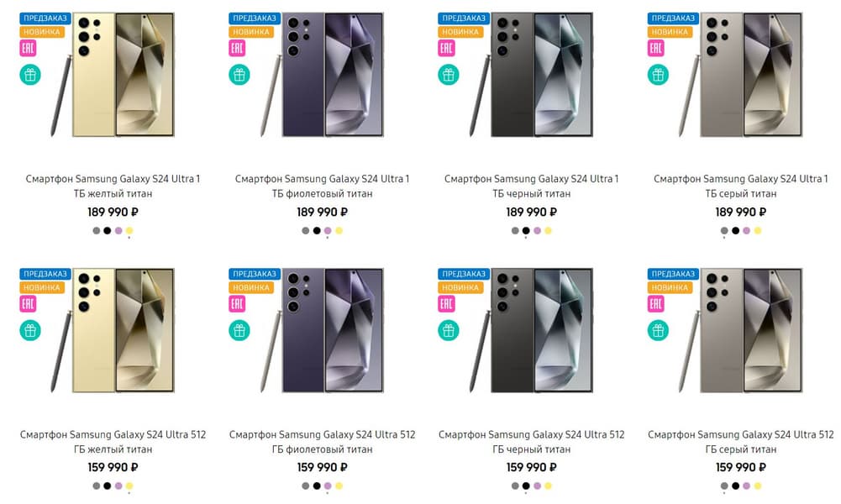Image resolution: width=841 pixels, height=504 pixels.
Task: Click the gift icon on the gray 512 ГБ phone
Action: [658, 330]
